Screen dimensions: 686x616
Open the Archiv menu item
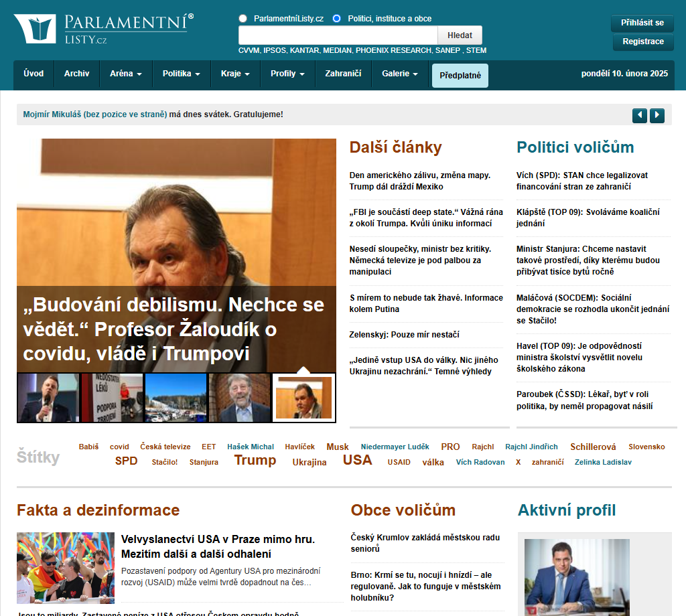point(76,74)
